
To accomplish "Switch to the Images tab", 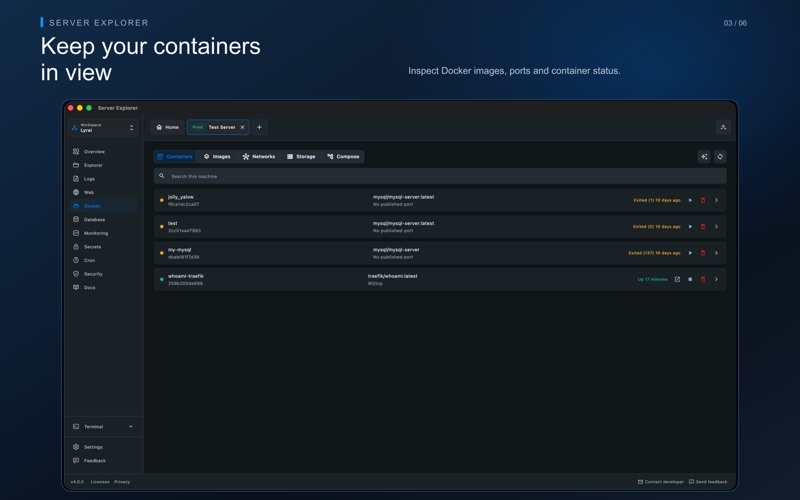I will click(x=217, y=157).
